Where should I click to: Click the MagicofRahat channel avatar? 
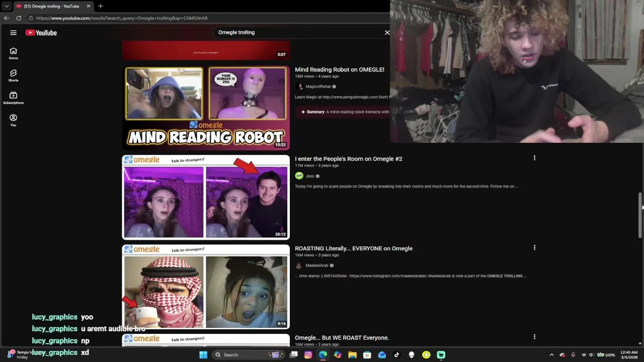click(x=299, y=86)
